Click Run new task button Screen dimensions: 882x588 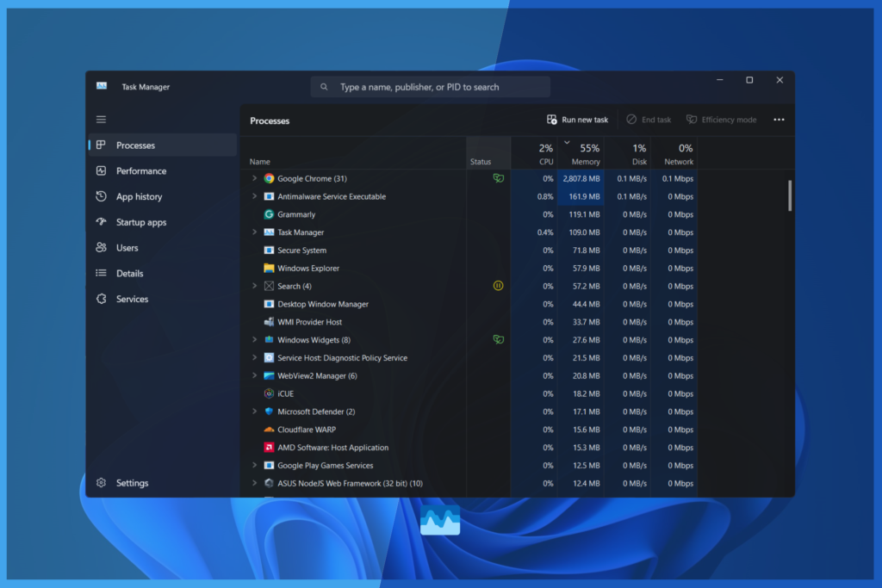point(578,120)
